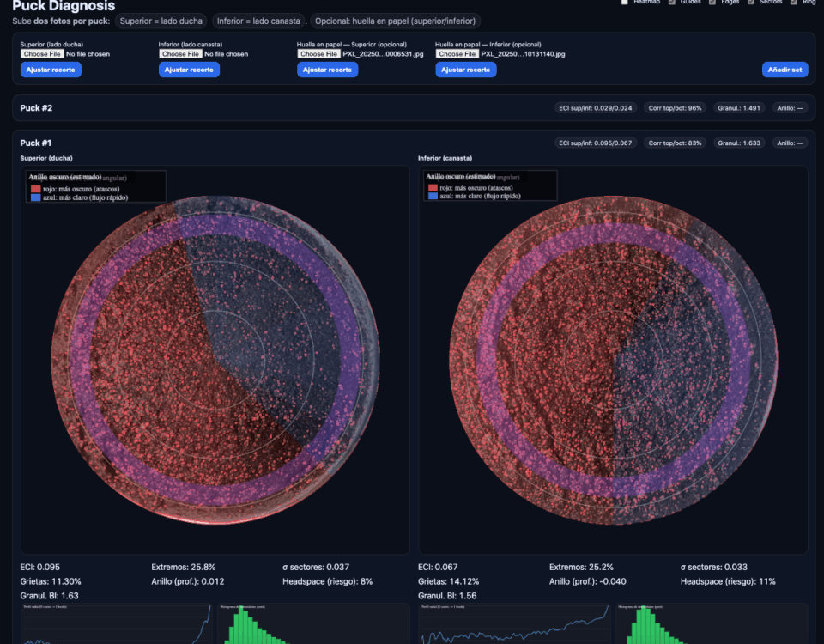Click the Añadir set button
The image size is (824, 644).
pyautogui.click(x=785, y=70)
